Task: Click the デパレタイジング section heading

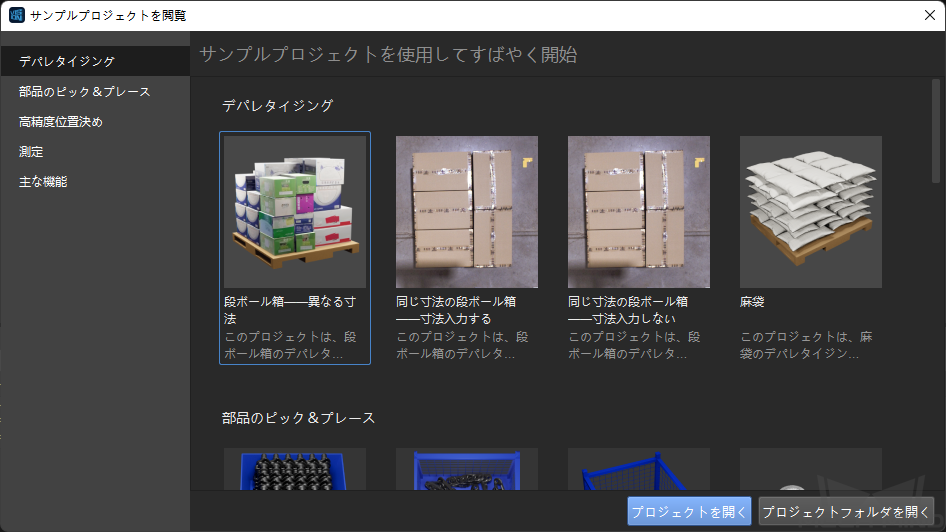Action: 278,106
